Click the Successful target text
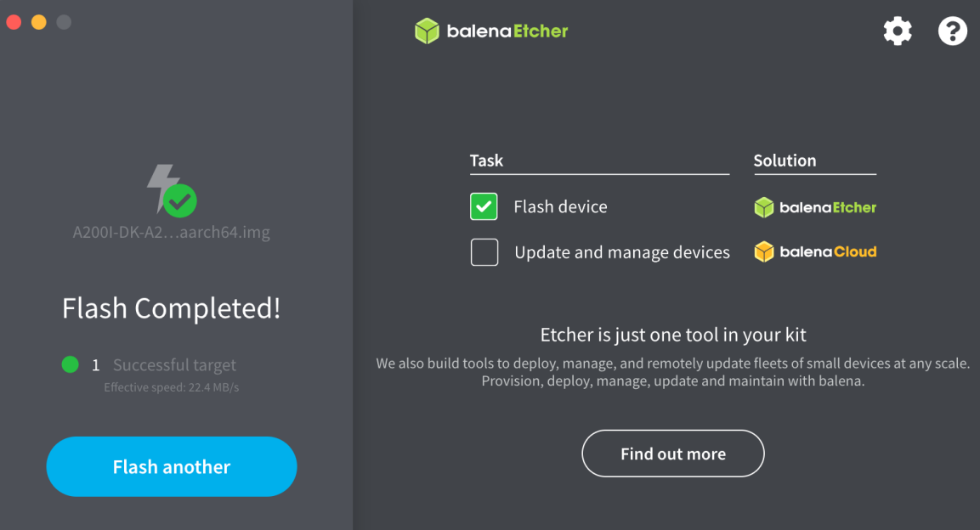Image resolution: width=980 pixels, height=530 pixels. coord(174,364)
